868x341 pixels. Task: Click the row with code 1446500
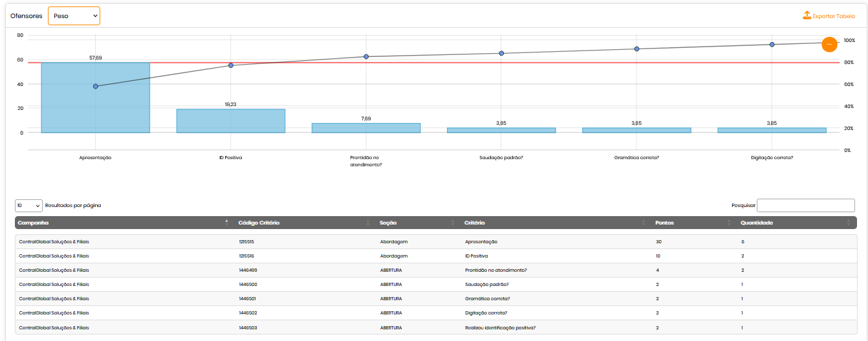click(x=248, y=285)
